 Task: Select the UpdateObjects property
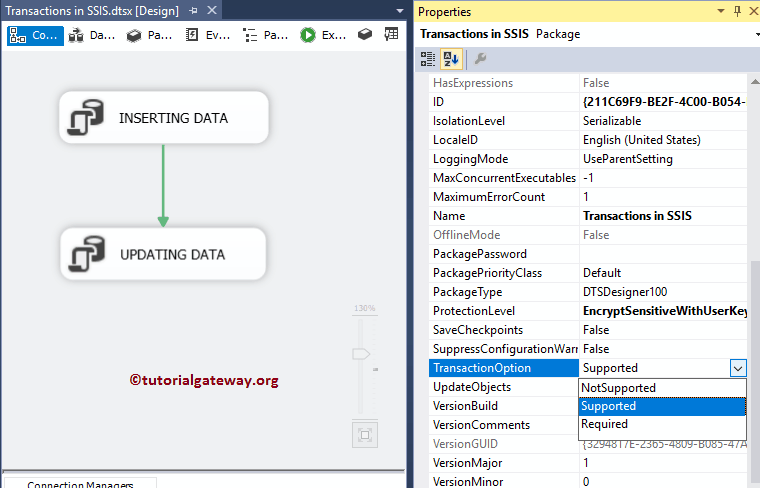pos(504,387)
